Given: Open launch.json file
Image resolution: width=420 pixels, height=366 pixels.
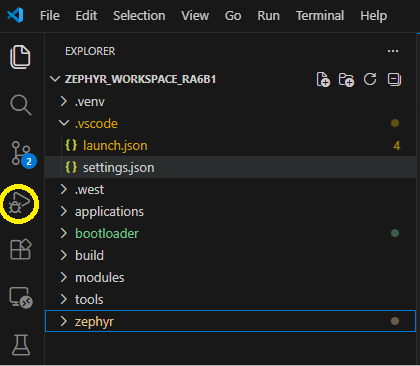Looking at the screenshot, I should pyautogui.click(x=230, y=145).
